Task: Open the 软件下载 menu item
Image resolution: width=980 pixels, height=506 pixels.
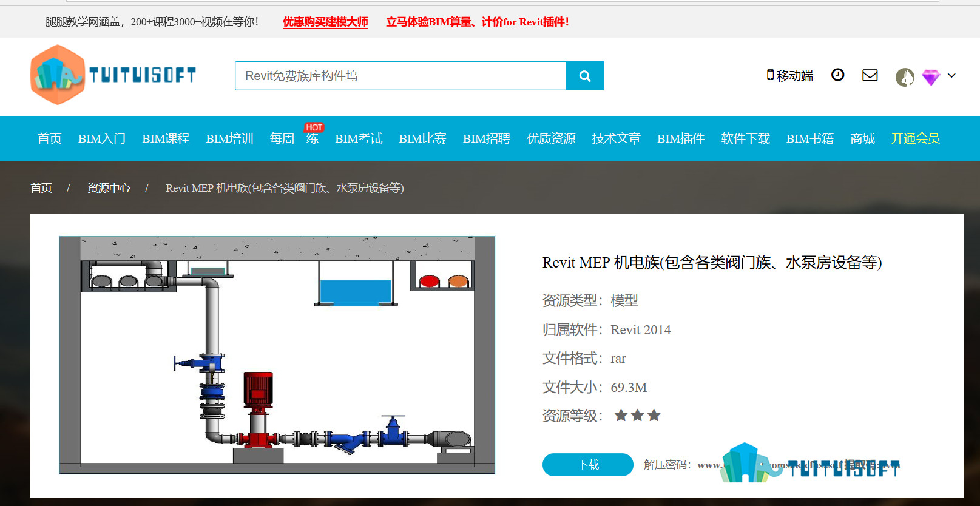Action: (746, 138)
